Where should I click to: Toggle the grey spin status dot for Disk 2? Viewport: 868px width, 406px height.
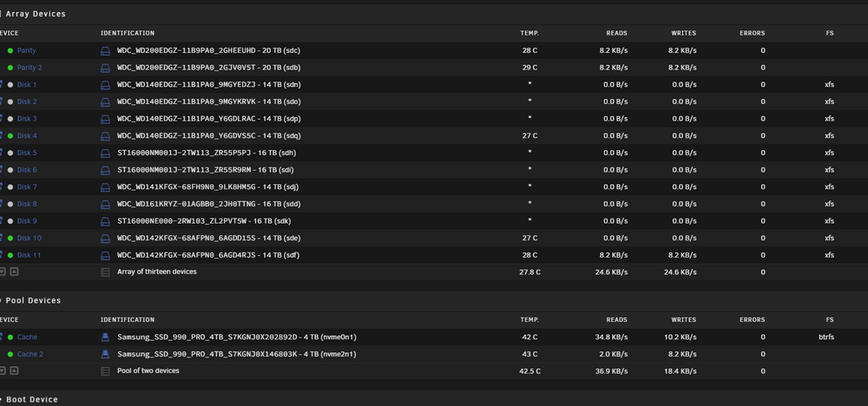[10, 102]
